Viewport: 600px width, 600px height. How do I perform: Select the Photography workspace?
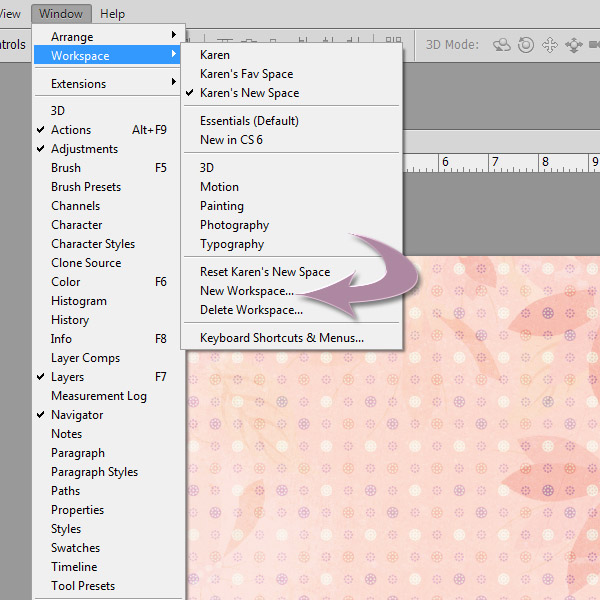point(292,225)
